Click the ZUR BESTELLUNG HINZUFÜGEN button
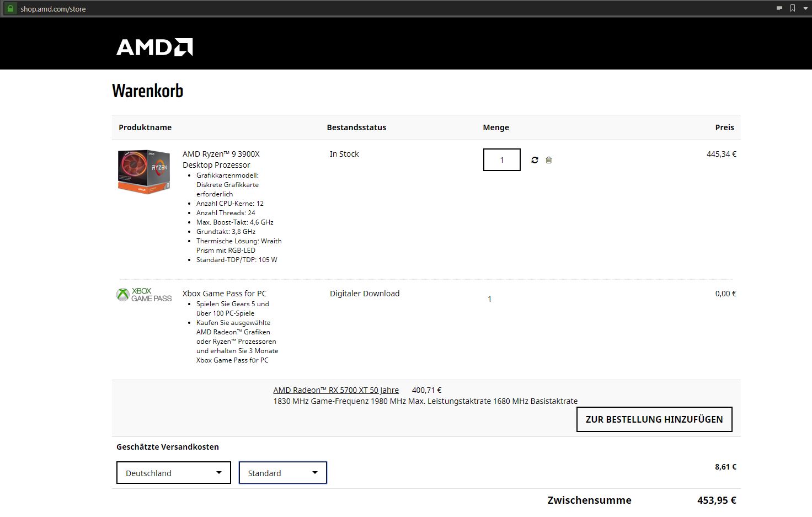Image resolution: width=812 pixels, height=517 pixels. (x=654, y=419)
